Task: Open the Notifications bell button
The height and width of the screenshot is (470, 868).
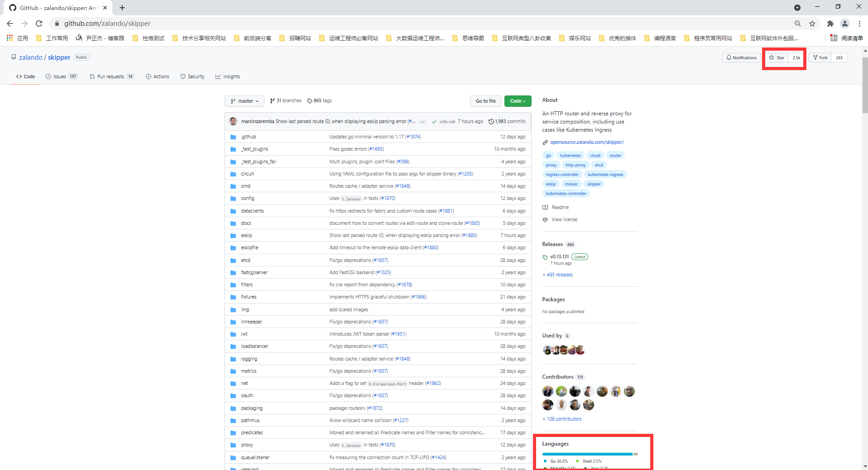Action: pos(741,57)
